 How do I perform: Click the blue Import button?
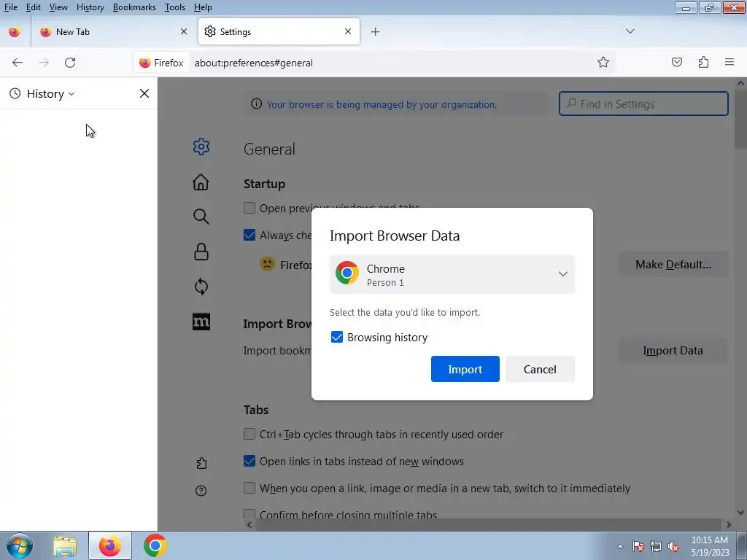(x=465, y=369)
